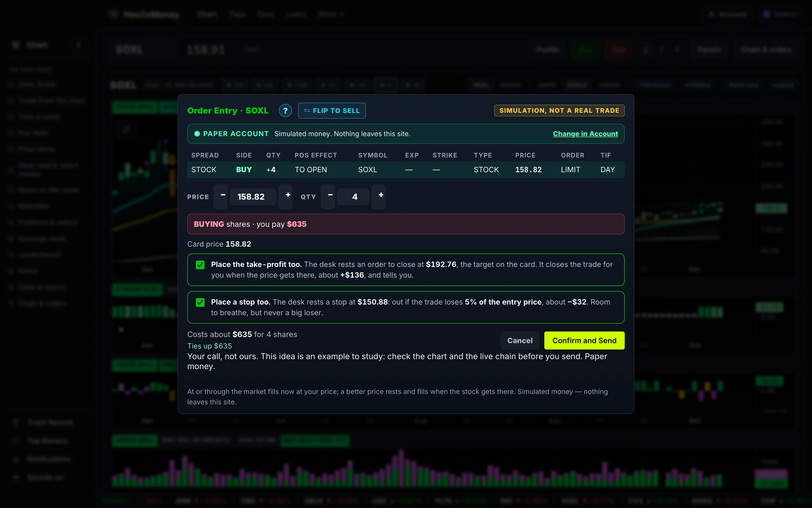
Task: Uncheck the Place a stop too checkbox
Action: 200,302
